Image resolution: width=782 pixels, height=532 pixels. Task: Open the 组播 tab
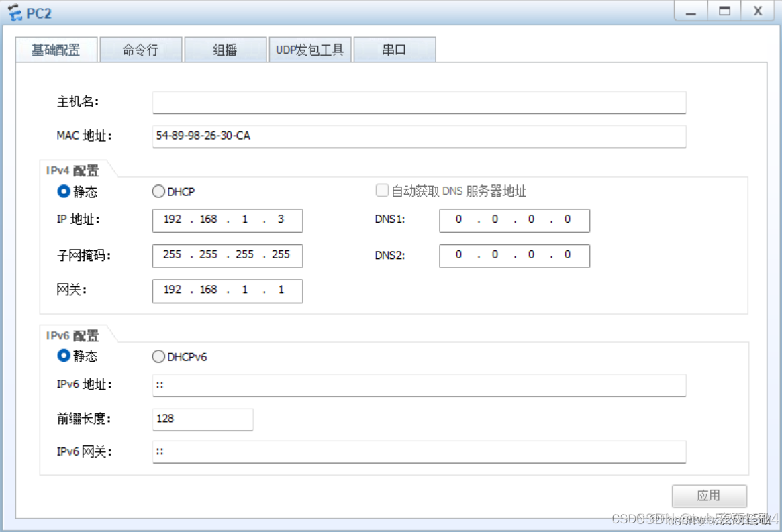pyautogui.click(x=225, y=50)
